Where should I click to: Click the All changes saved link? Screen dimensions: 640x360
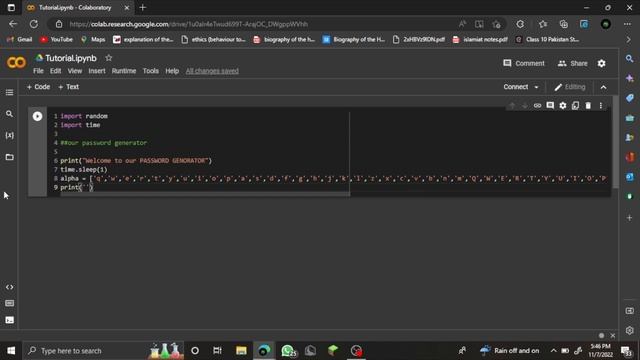pyautogui.click(x=212, y=71)
